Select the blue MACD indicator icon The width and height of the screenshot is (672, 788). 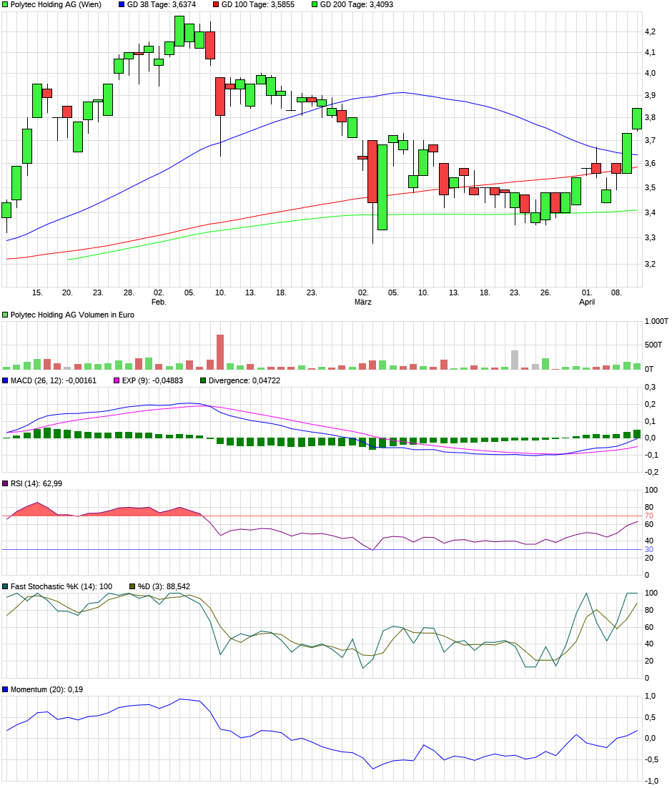[6, 381]
